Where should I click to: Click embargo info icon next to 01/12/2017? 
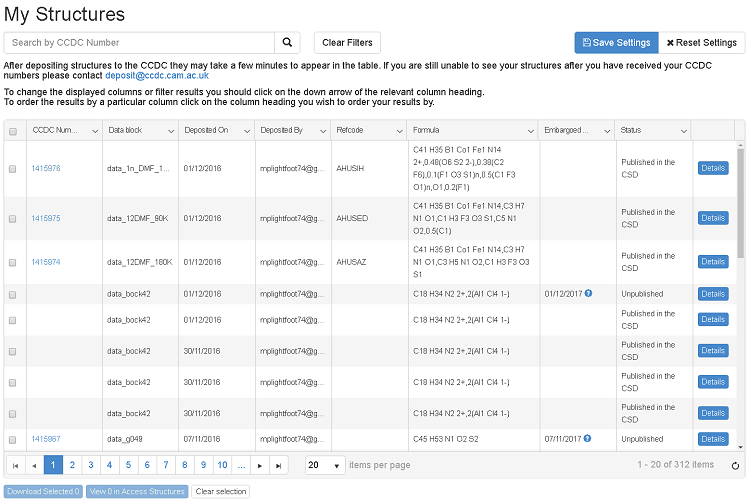pyautogui.click(x=588, y=294)
